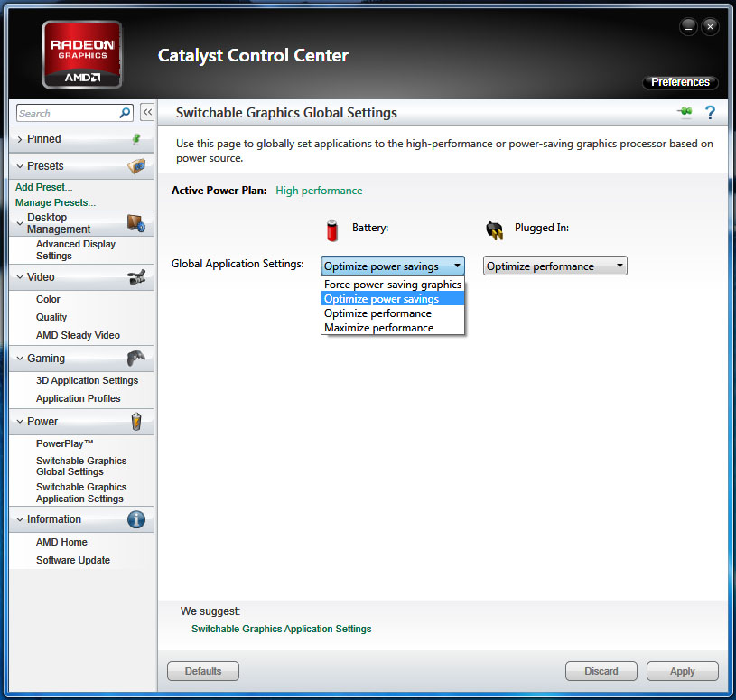Click the Video camera icon
736x700 pixels.
(x=136, y=277)
